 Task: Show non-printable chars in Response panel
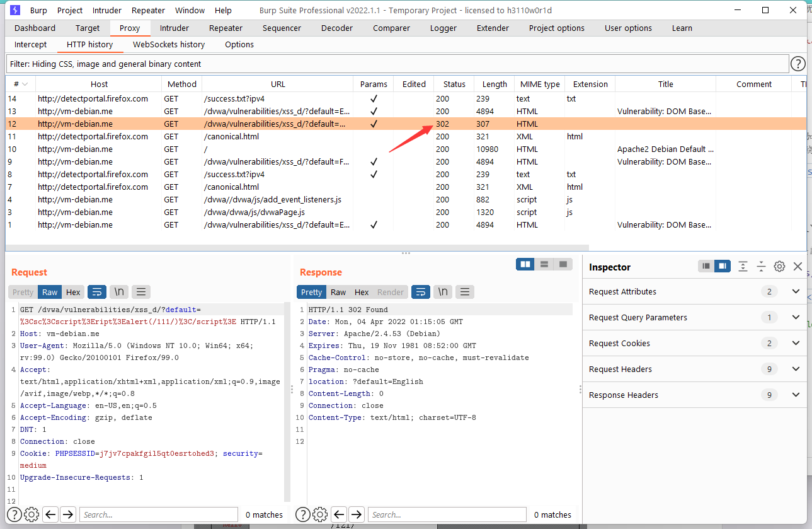443,292
